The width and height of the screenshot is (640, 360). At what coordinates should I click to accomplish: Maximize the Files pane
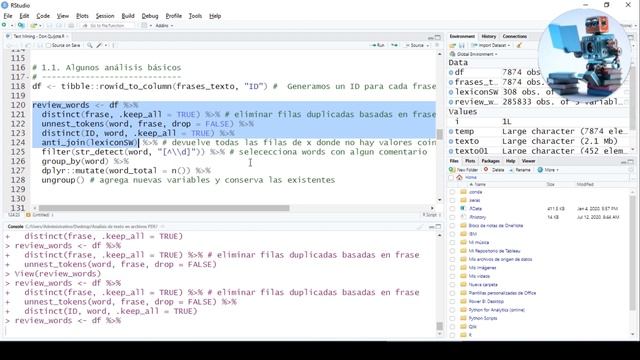pyautogui.click(x=631, y=162)
